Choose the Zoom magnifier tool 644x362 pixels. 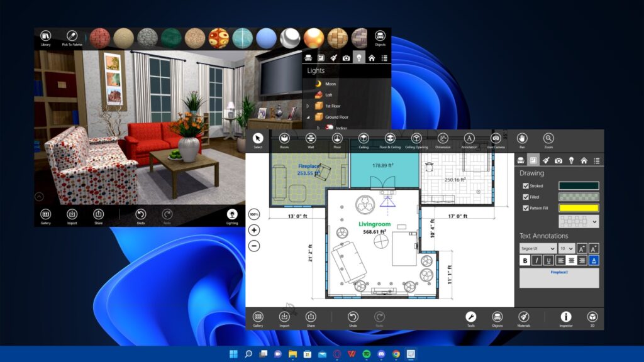tap(548, 140)
